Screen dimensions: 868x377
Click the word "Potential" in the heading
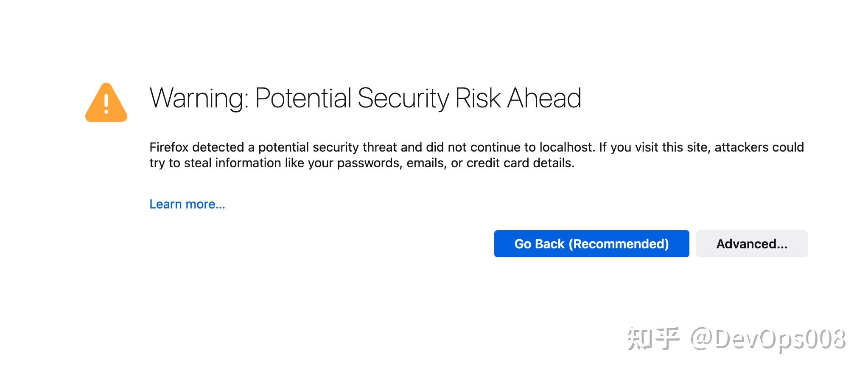[303, 98]
